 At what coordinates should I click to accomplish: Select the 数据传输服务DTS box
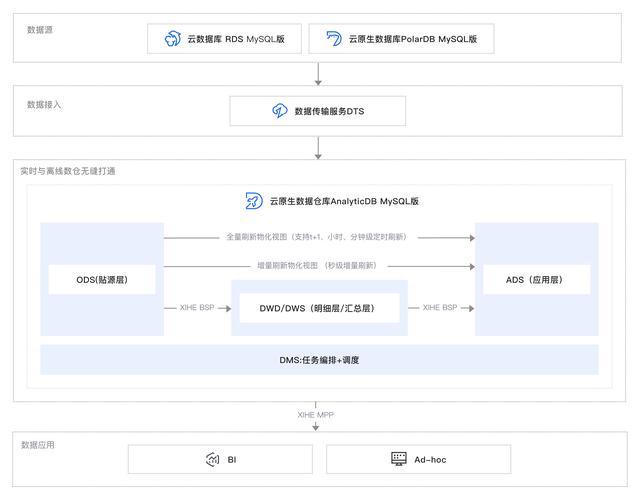coord(318,111)
